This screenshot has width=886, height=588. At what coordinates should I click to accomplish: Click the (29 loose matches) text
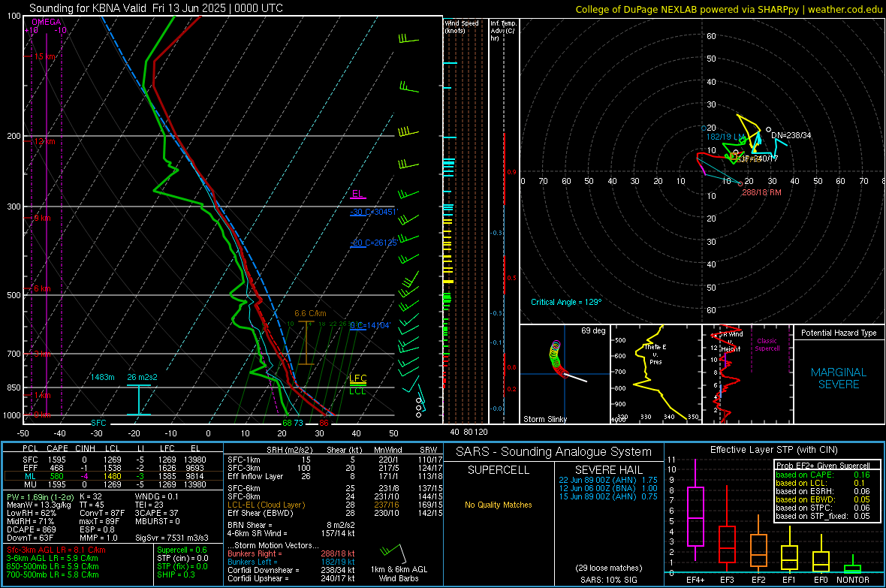(x=608, y=568)
